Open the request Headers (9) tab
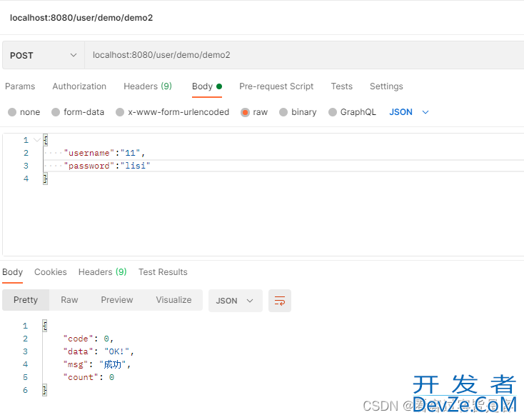This screenshot has width=524, height=420. click(148, 86)
